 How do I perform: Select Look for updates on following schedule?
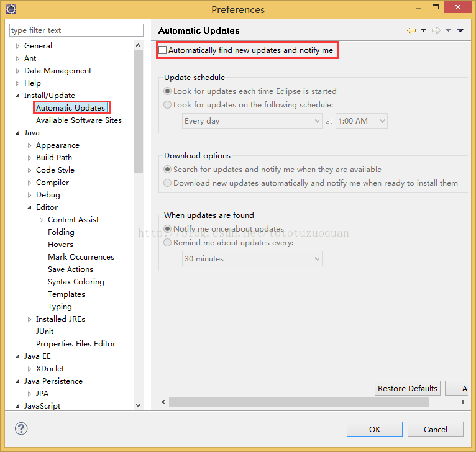168,105
